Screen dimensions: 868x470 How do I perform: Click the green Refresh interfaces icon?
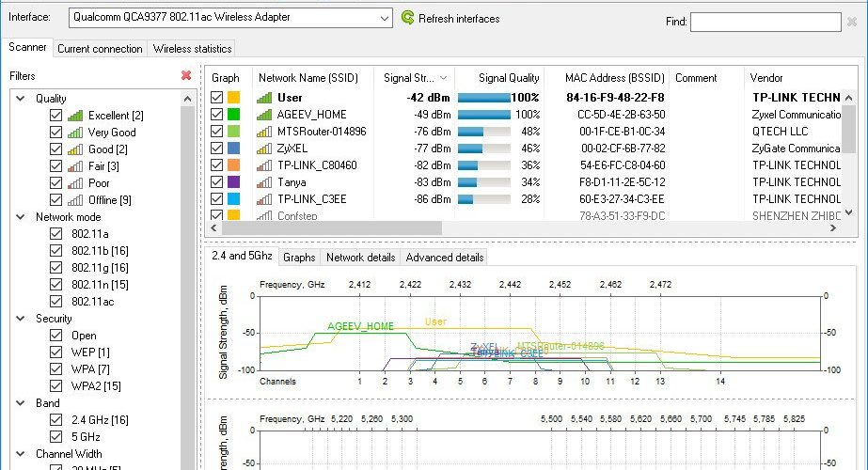click(407, 18)
